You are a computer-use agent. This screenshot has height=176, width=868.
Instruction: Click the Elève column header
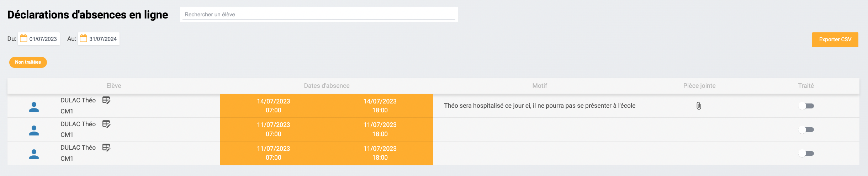114,86
